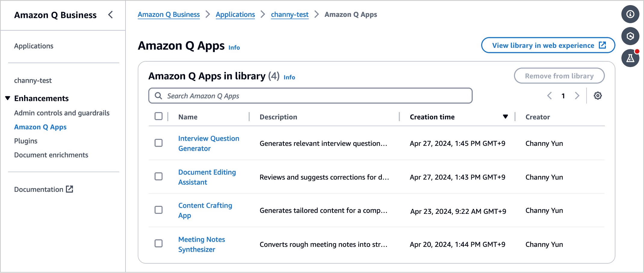644x273 pixels.
Task: Tick the Meeting Notes Synthesizer checkbox
Action: (159, 244)
